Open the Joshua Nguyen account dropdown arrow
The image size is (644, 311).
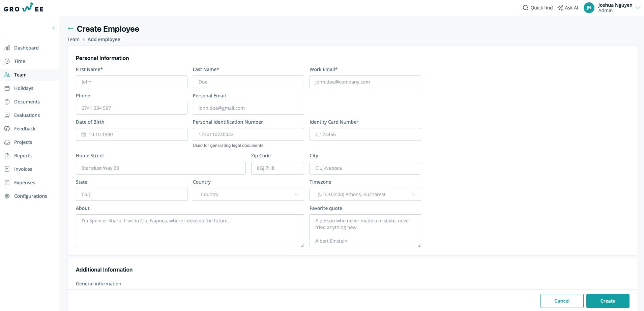pyautogui.click(x=638, y=8)
